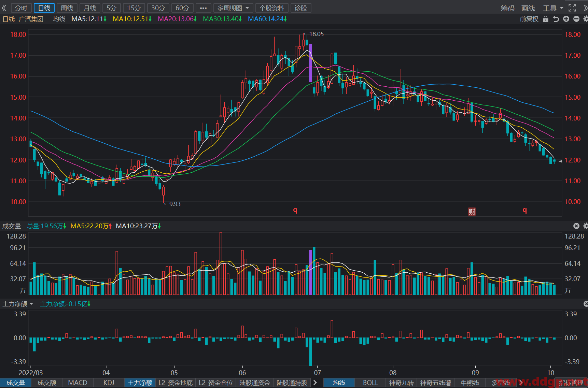Zoom out the chart with minus icon
The width and height of the screenshot is (588, 388).
576,19
